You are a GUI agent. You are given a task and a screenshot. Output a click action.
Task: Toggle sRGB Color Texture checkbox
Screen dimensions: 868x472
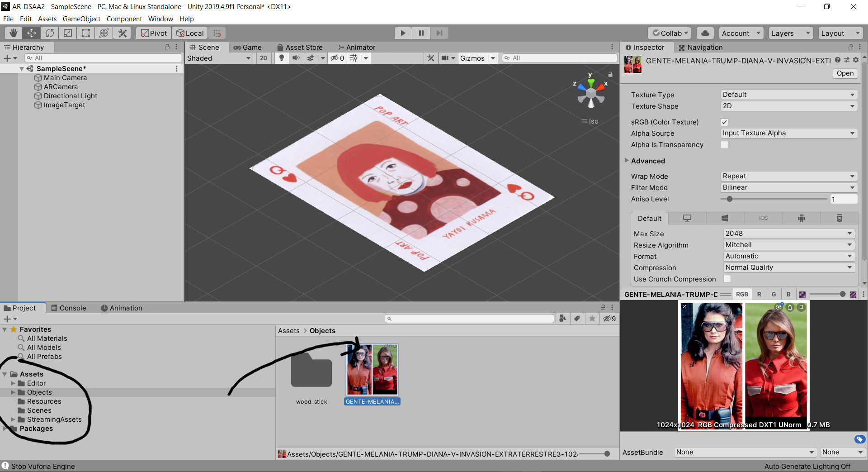724,122
